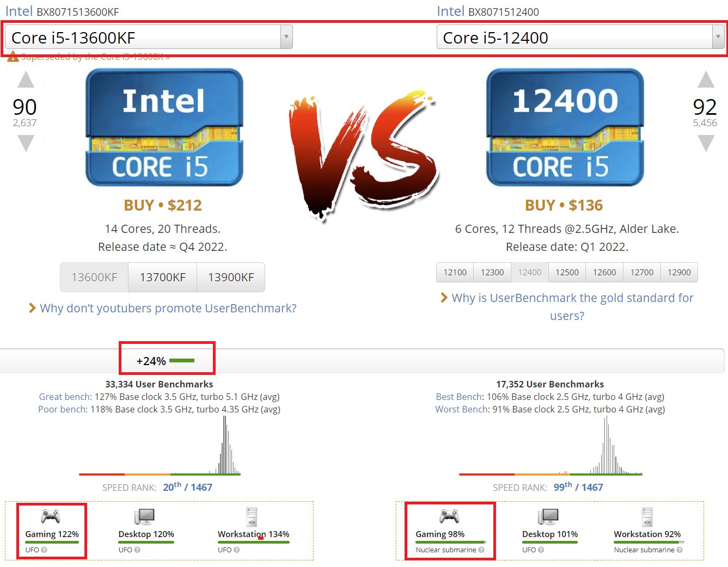
Task: Open the 'Worst Bench' link
Action: 462,409
